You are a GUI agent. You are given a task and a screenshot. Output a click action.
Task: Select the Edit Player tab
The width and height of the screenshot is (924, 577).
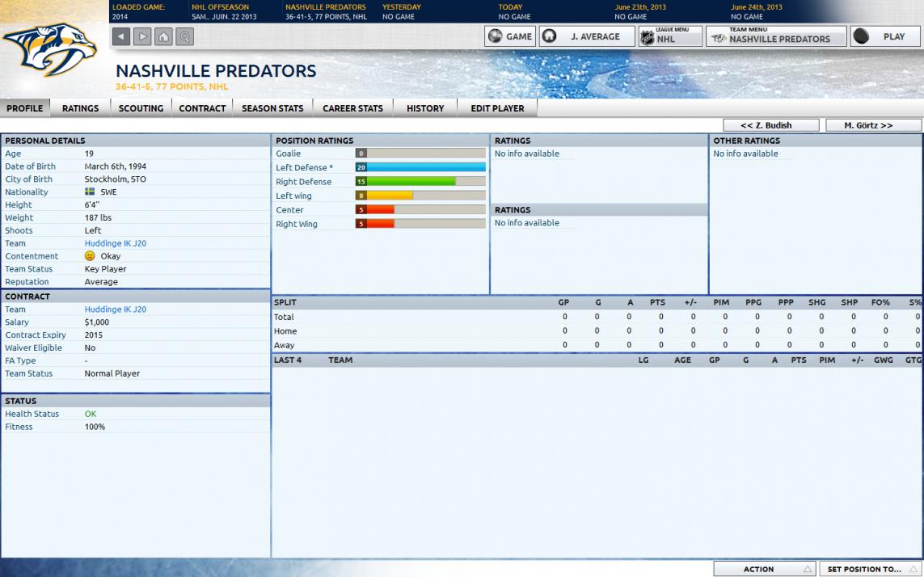click(497, 108)
